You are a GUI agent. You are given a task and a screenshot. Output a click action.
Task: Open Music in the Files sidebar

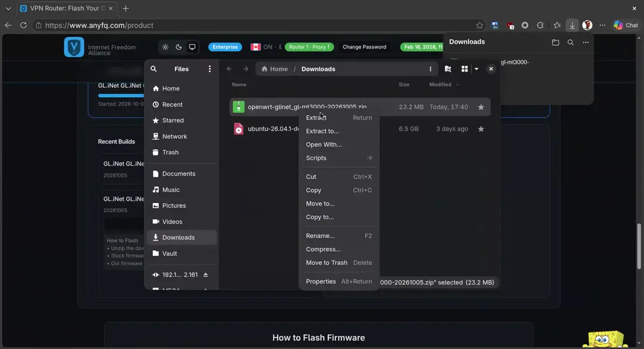[181, 190]
